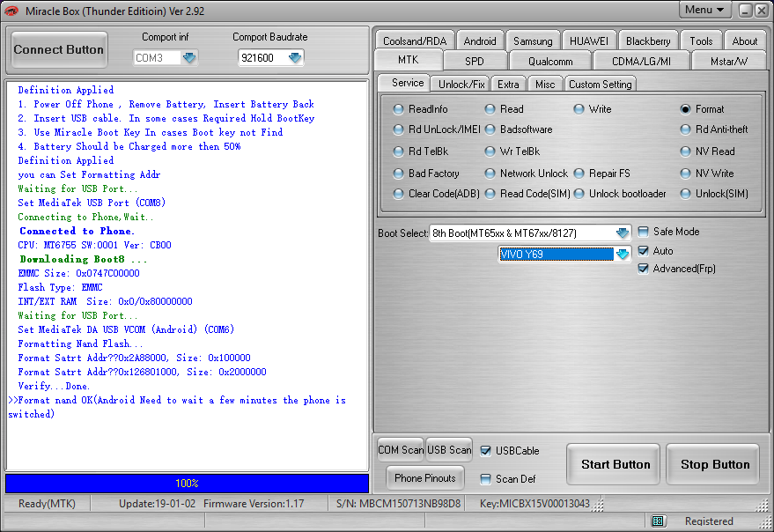Click the small list icon beside Registered
Viewport: 774px width, 532px height.
(657, 521)
